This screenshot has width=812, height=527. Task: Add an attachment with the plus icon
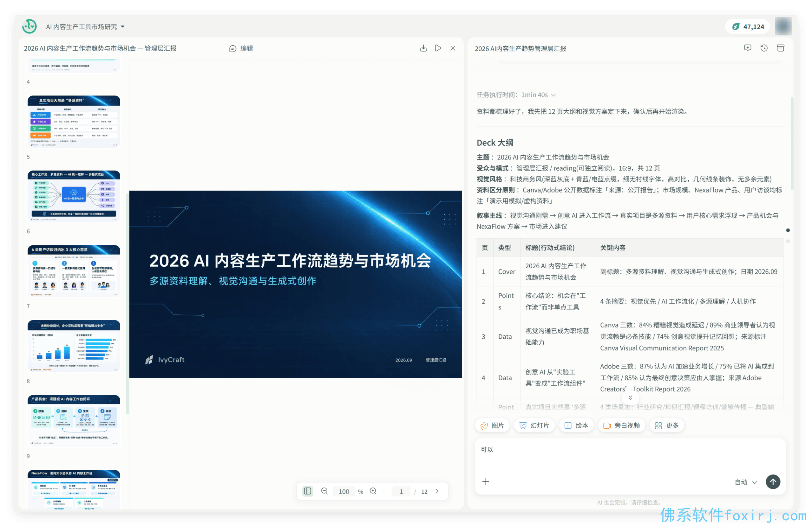click(x=486, y=481)
